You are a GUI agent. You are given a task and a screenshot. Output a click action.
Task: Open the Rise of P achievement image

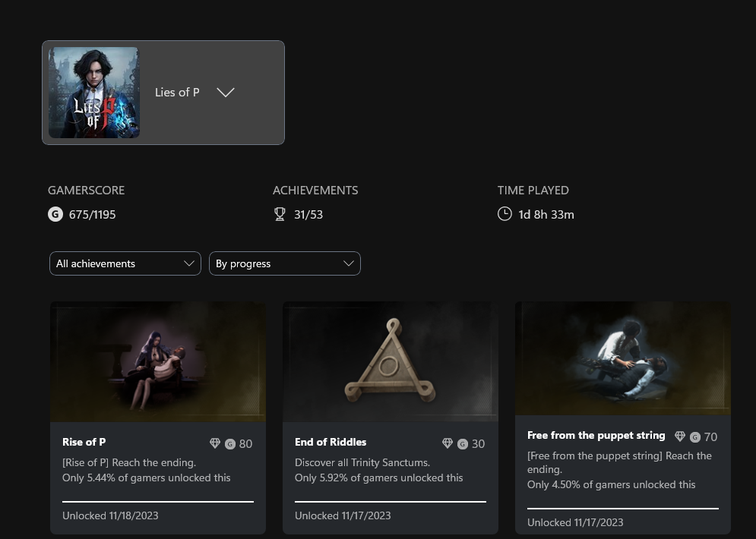[158, 361]
